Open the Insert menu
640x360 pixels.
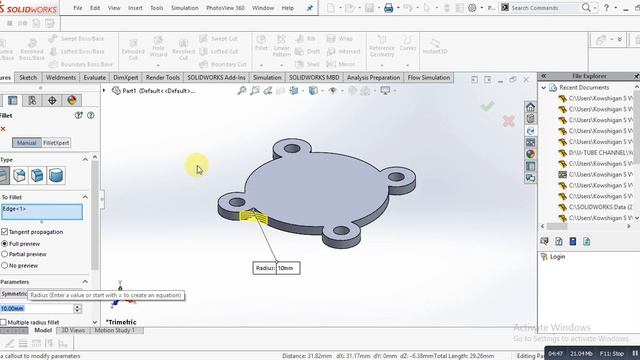[135, 8]
